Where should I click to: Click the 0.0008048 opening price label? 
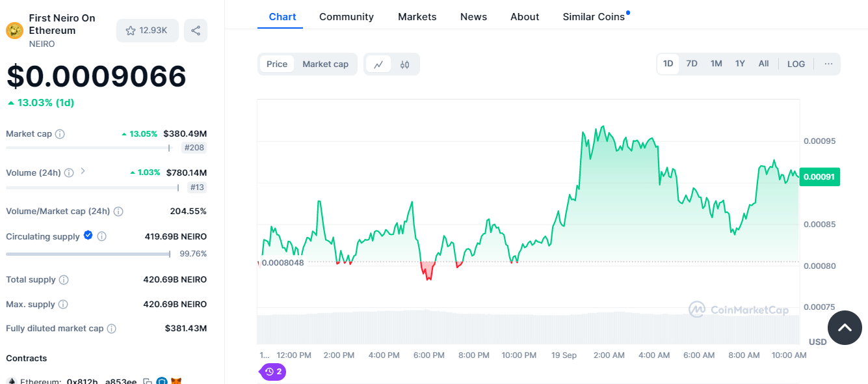(282, 263)
